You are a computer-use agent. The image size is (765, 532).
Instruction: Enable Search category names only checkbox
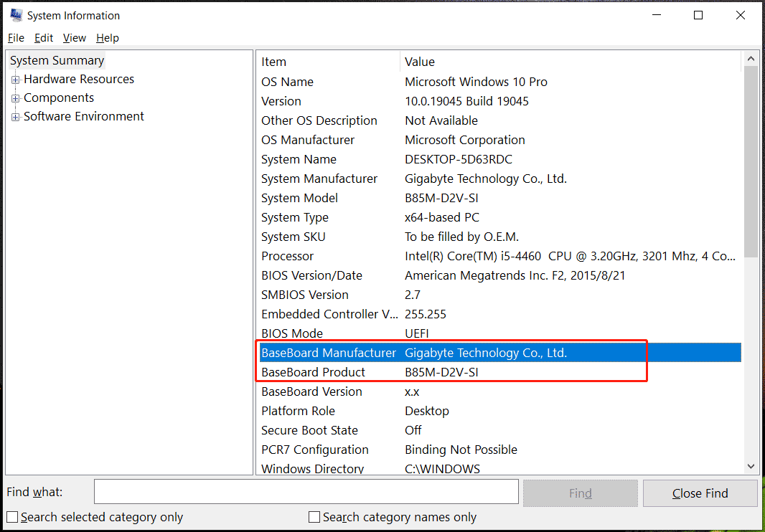pyautogui.click(x=315, y=517)
